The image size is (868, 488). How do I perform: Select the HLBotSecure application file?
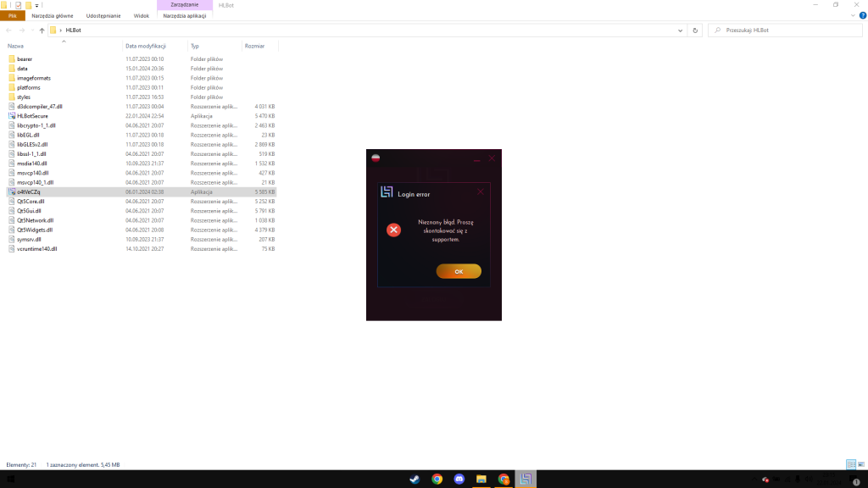[32, 115]
